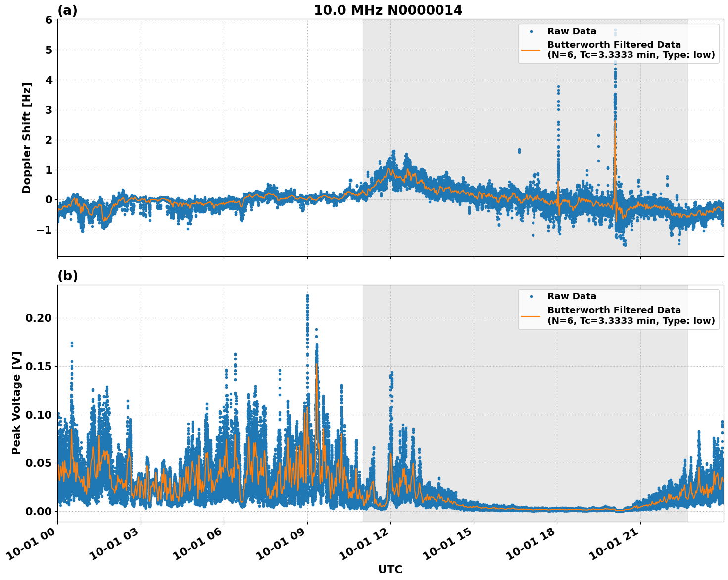
Task: Click the "(a)" panel label
Action: point(67,10)
